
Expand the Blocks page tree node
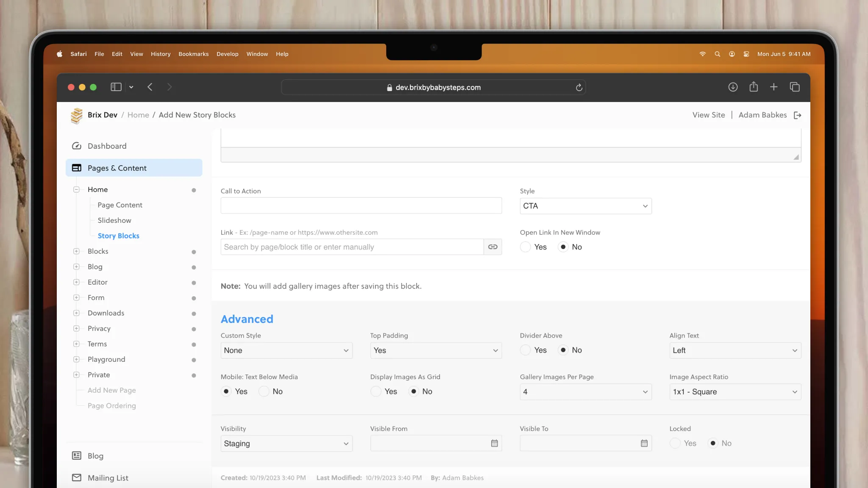[76, 251]
